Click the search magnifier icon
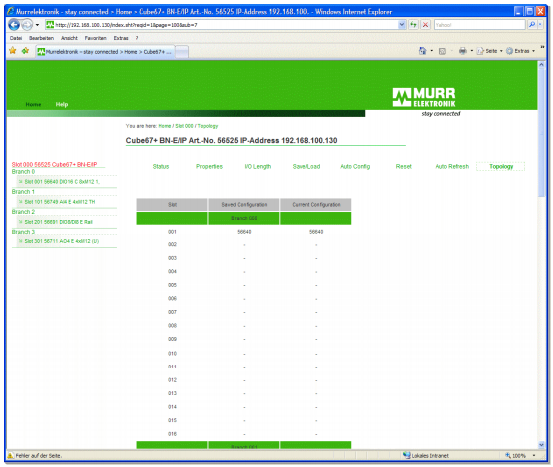The image size is (553, 467). point(531,25)
